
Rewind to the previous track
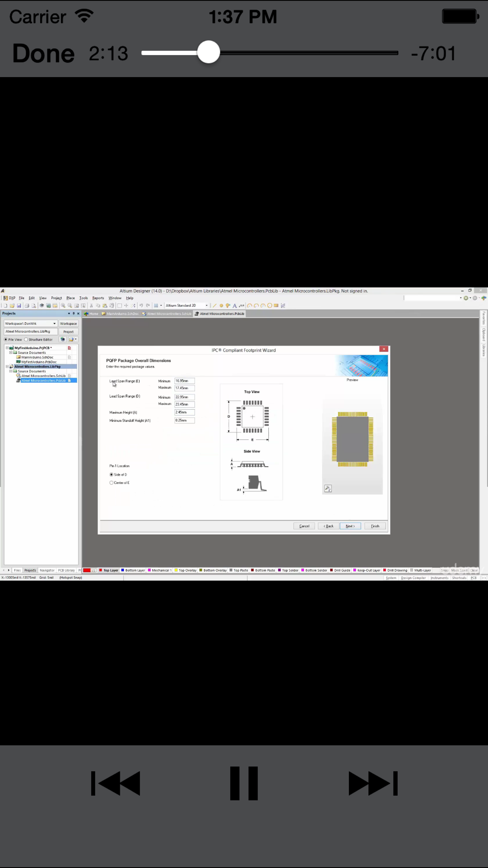click(116, 783)
